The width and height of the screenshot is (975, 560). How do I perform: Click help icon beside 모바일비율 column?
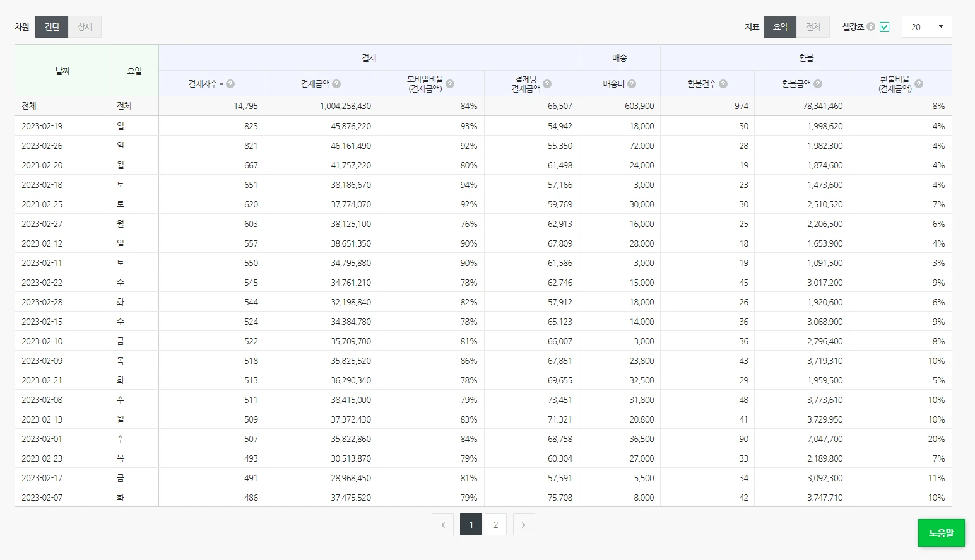click(x=450, y=84)
